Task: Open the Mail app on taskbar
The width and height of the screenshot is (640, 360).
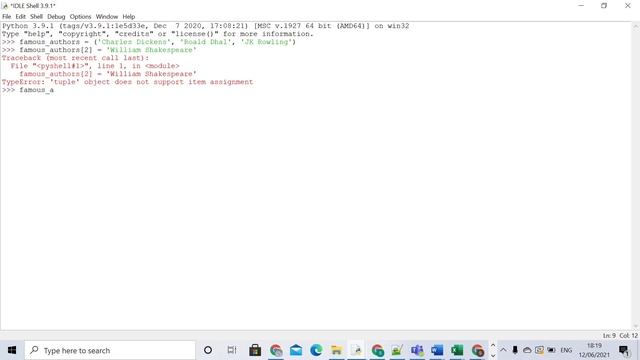Action: coord(296,350)
